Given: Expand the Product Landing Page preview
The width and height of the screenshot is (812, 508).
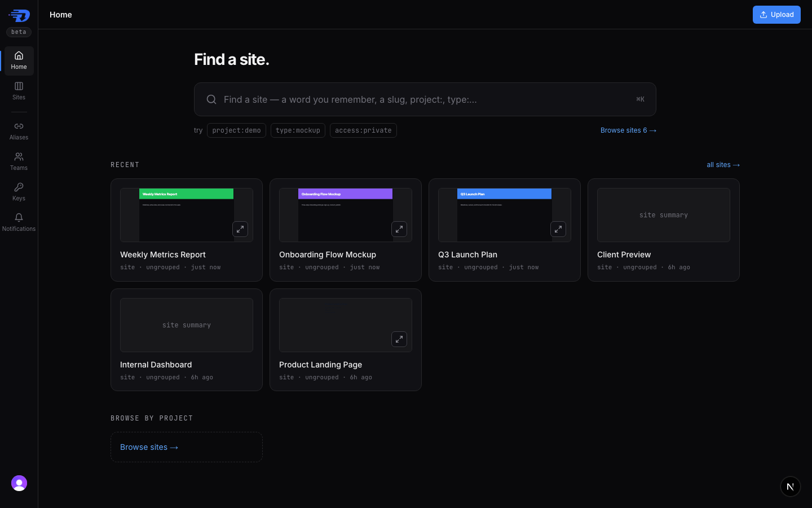Looking at the screenshot, I should pos(399,339).
